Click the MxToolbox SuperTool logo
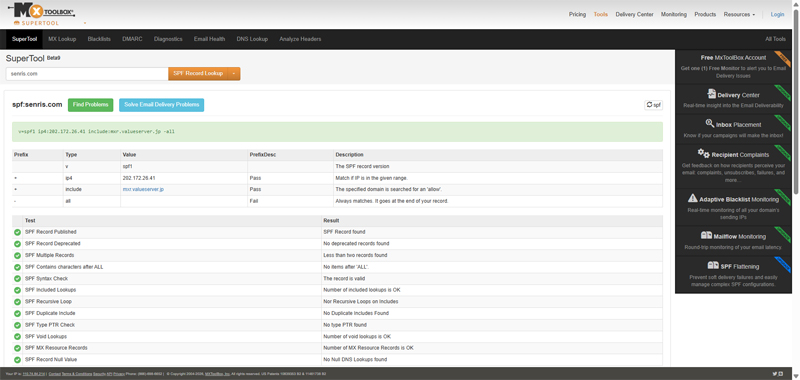Image resolution: width=800 pixels, height=380 pixels. point(41,14)
